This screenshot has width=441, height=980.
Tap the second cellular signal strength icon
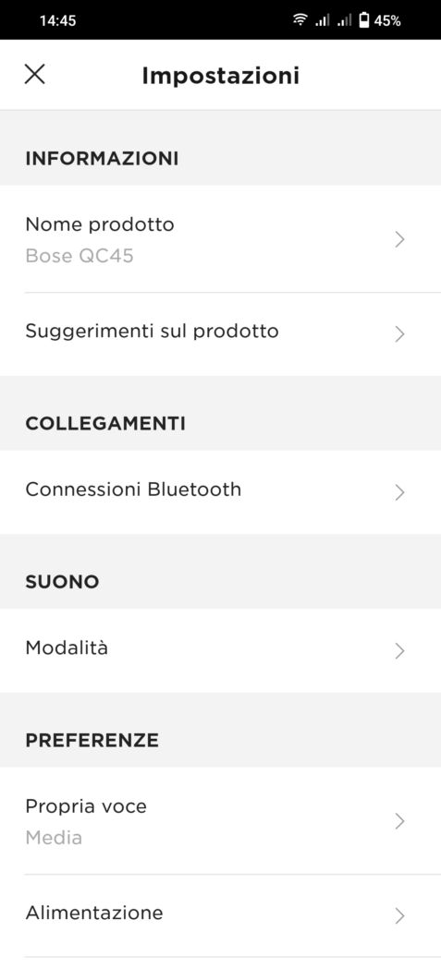click(344, 20)
